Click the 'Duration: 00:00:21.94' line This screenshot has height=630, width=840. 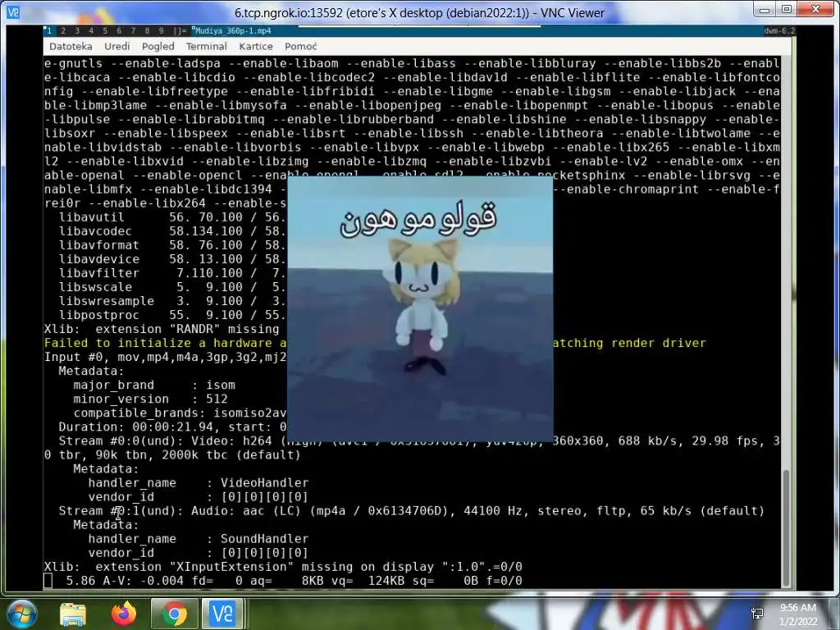coord(172,427)
